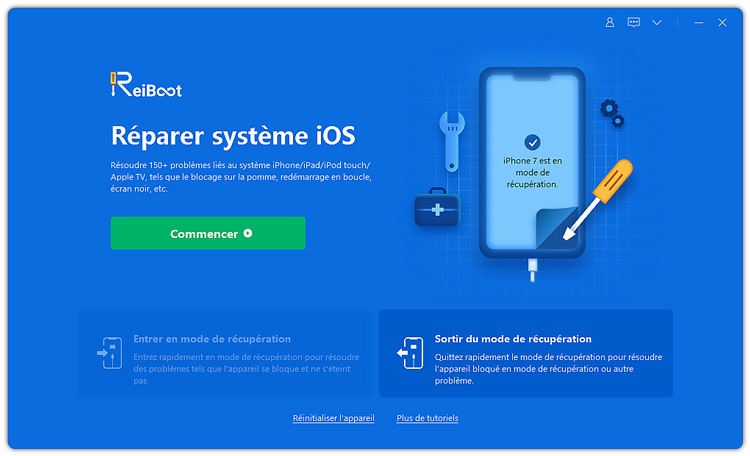Image resolution: width=750 pixels, height=456 pixels.
Task: Click the ReiBoot logo
Action: click(x=146, y=85)
